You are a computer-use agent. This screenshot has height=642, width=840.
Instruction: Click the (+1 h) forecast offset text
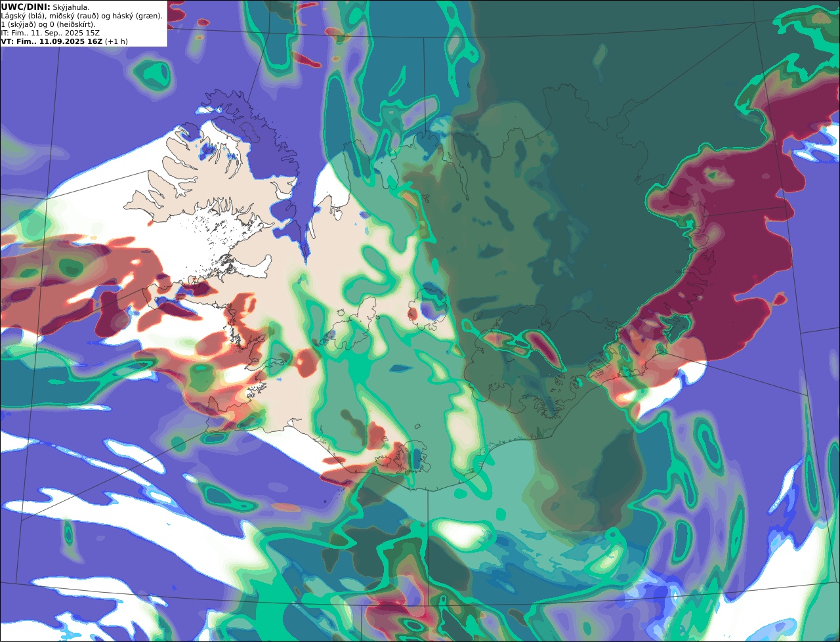tap(116, 41)
